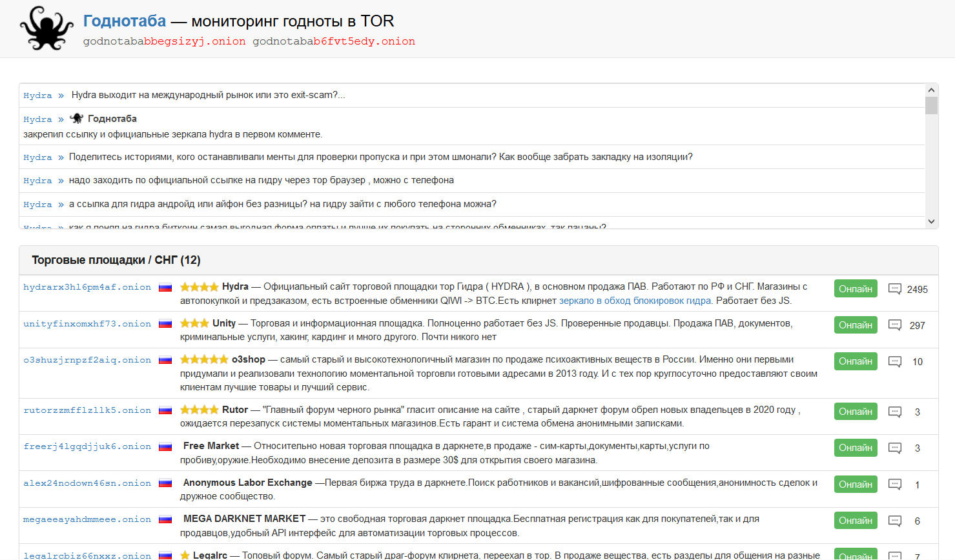Click the Hydra tag on the 'надо заходить' post
Image resolution: width=955 pixels, height=560 pixels.
coord(37,181)
